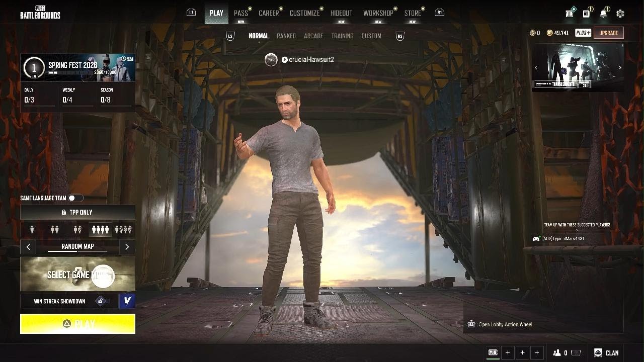The image size is (644, 362).
Task: Click the controller icon beside suggested player
Action: [x=537, y=238]
